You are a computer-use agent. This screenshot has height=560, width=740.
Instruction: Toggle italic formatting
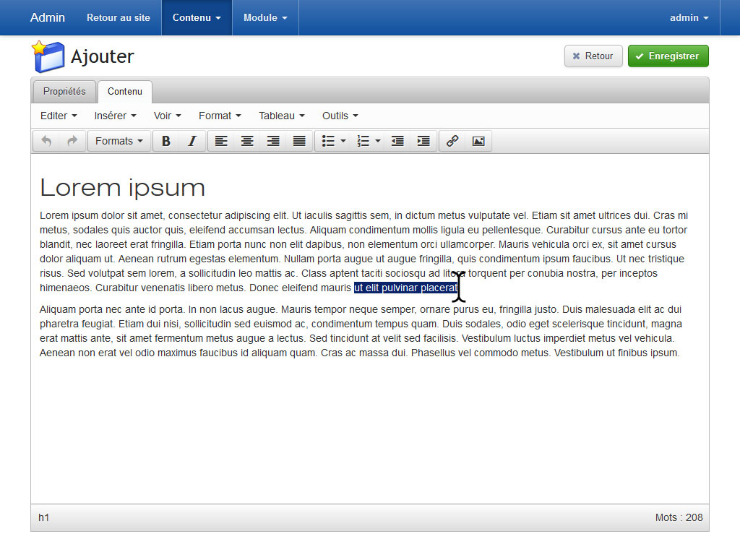point(192,141)
